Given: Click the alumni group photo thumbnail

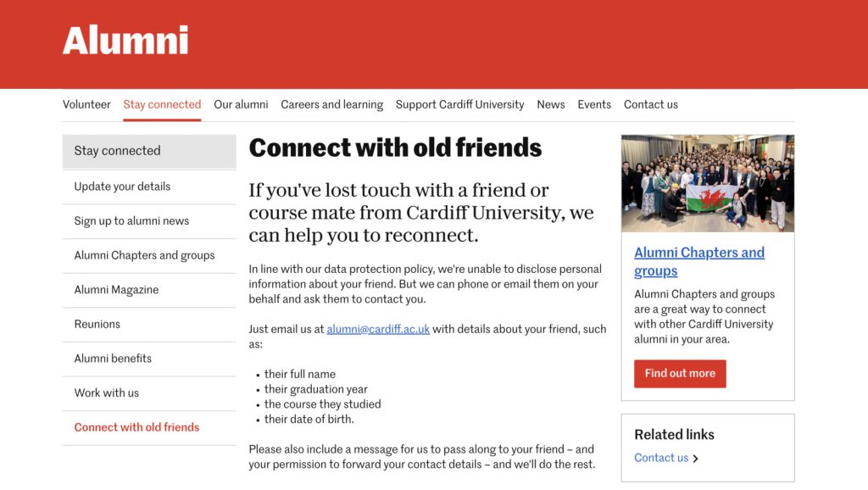Looking at the screenshot, I should (708, 183).
